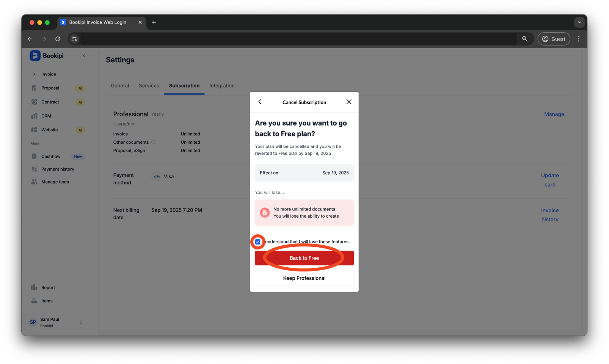Viewport: 609px width, 364px height.
Task: Click the Report icon in sidebar
Action: click(35, 287)
